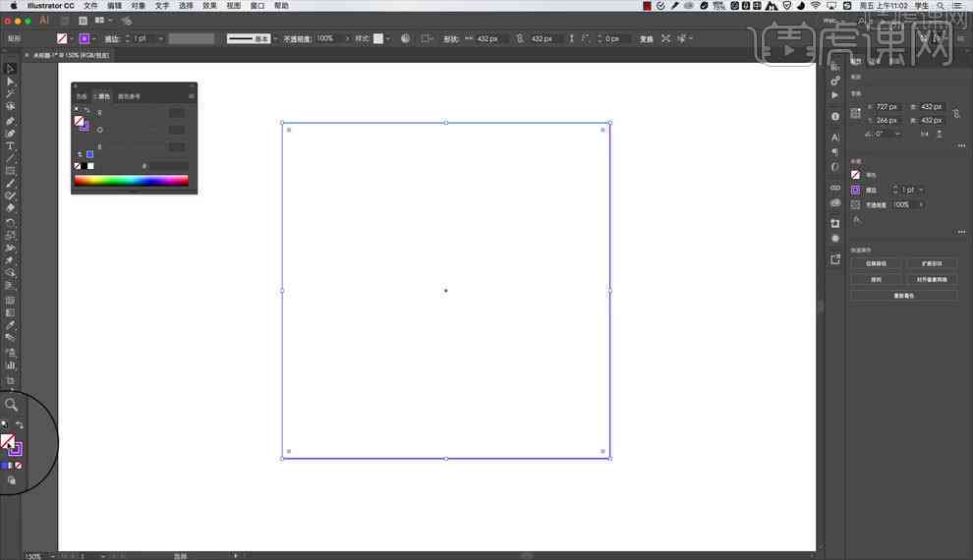Click Recolor Artwork icon in control bar
The image size is (973, 560).
[405, 38]
